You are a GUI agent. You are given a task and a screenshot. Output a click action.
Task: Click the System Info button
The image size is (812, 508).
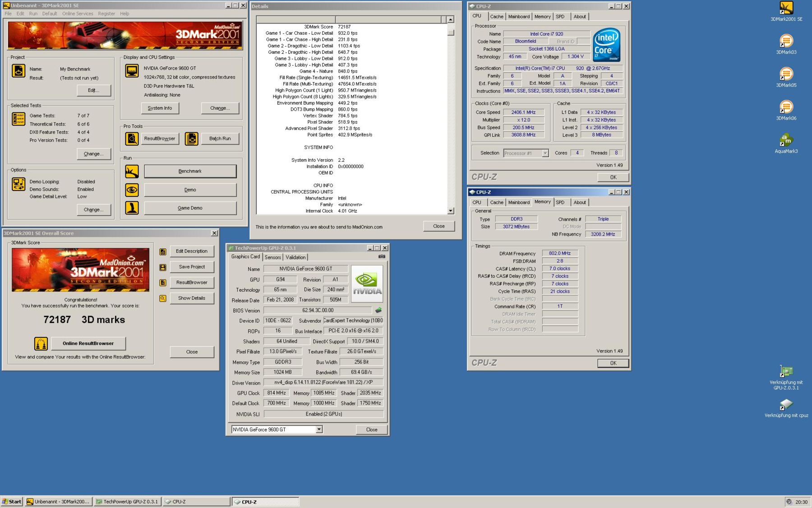[160, 108]
